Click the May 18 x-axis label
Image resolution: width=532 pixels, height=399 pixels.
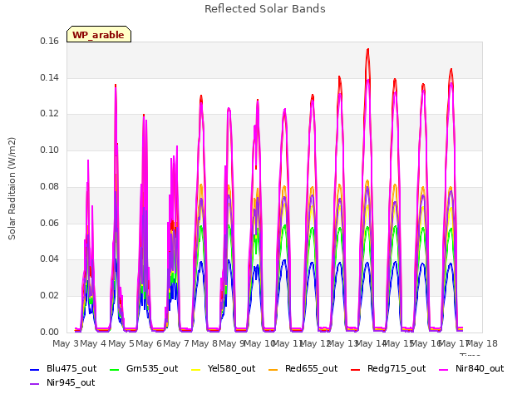click(x=481, y=343)
